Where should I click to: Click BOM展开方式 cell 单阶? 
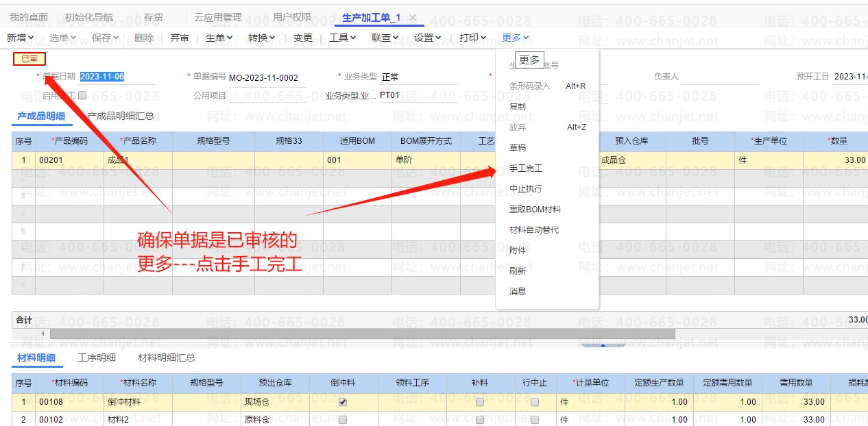(426, 160)
